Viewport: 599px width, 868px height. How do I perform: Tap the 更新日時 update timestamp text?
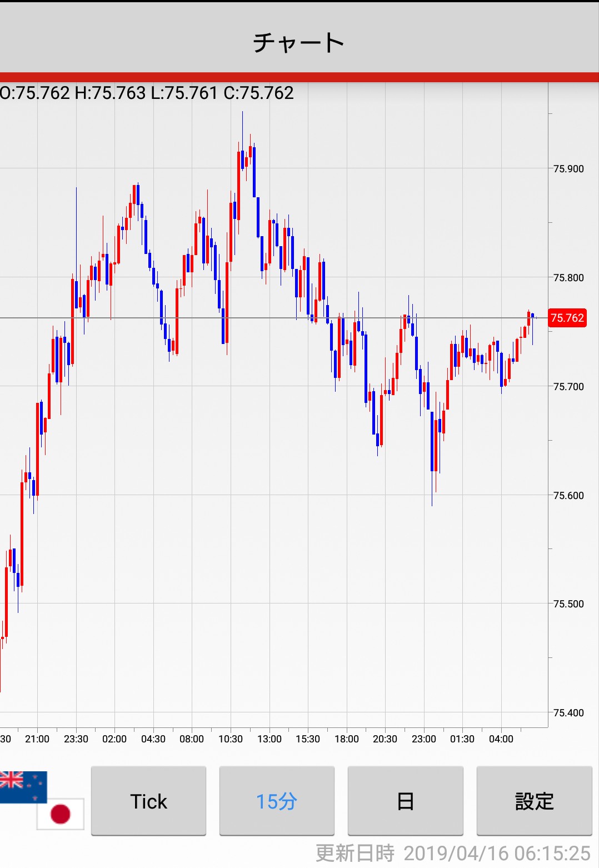pos(453,853)
